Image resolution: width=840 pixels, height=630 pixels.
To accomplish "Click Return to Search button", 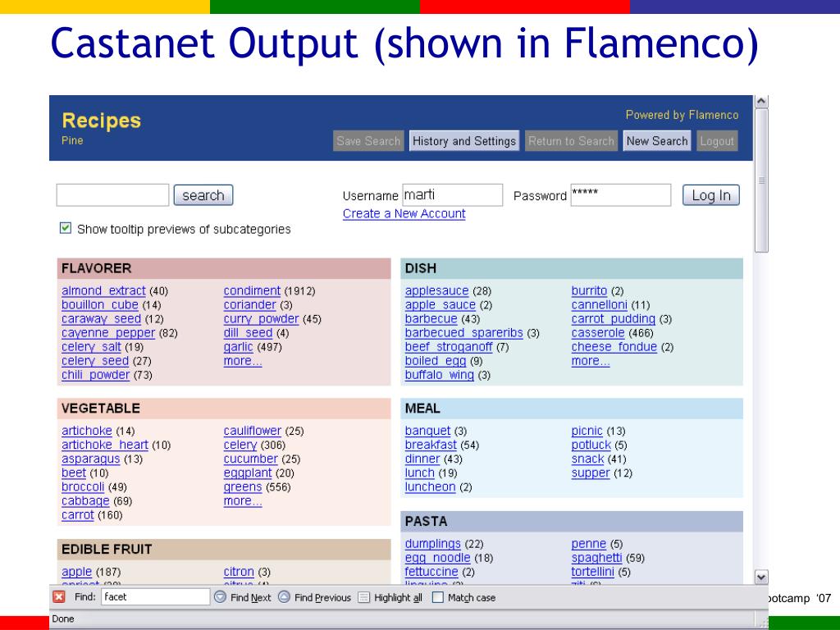I will [x=571, y=141].
